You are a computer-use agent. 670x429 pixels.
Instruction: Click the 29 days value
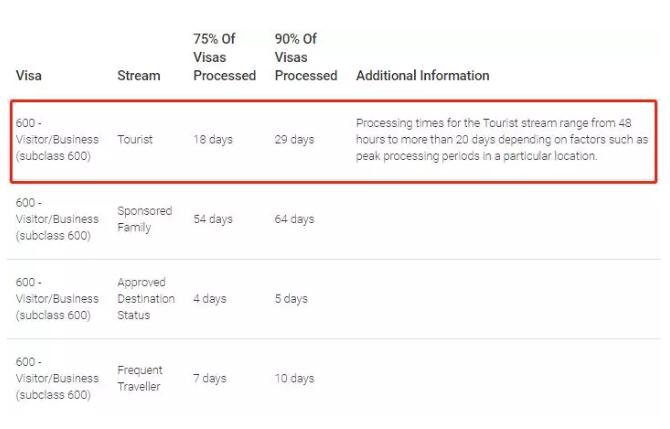(x=294, y=139)
